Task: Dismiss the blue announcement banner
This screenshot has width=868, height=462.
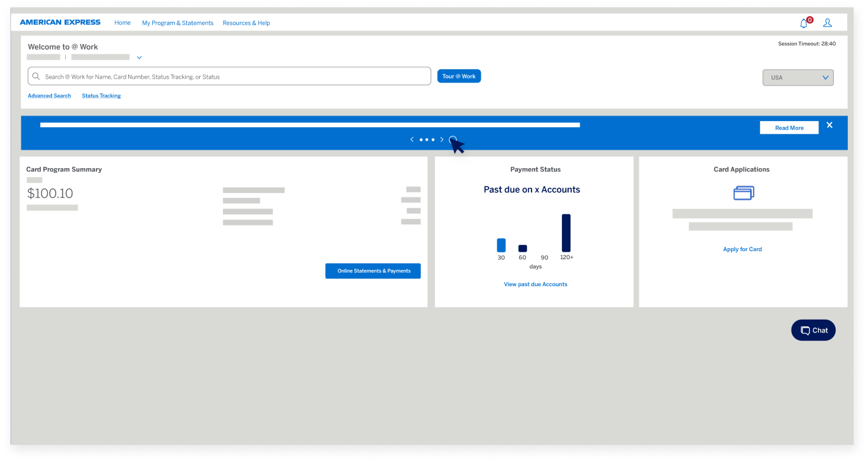Action: click(830, 125)
